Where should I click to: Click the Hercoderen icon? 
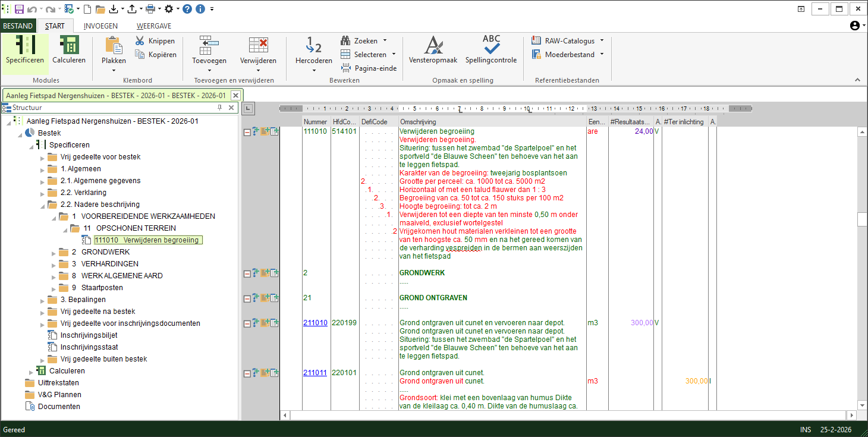pos(313,45)
